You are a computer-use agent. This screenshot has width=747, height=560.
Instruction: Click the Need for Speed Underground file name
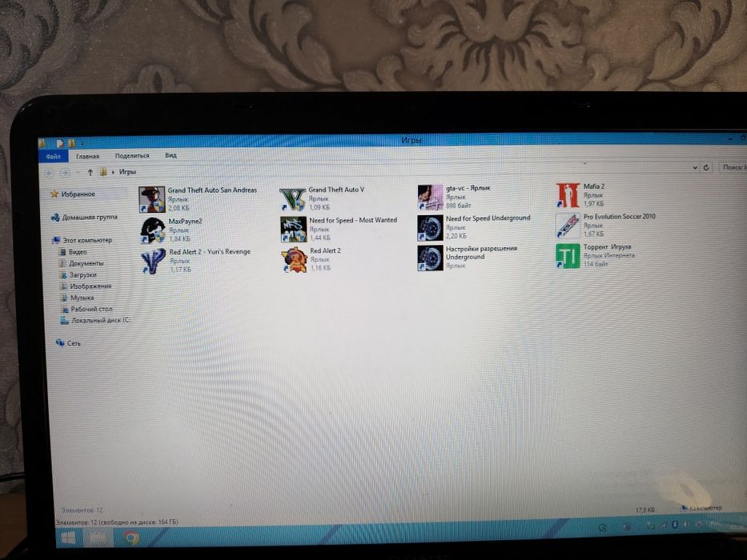(x=488, y=218)
